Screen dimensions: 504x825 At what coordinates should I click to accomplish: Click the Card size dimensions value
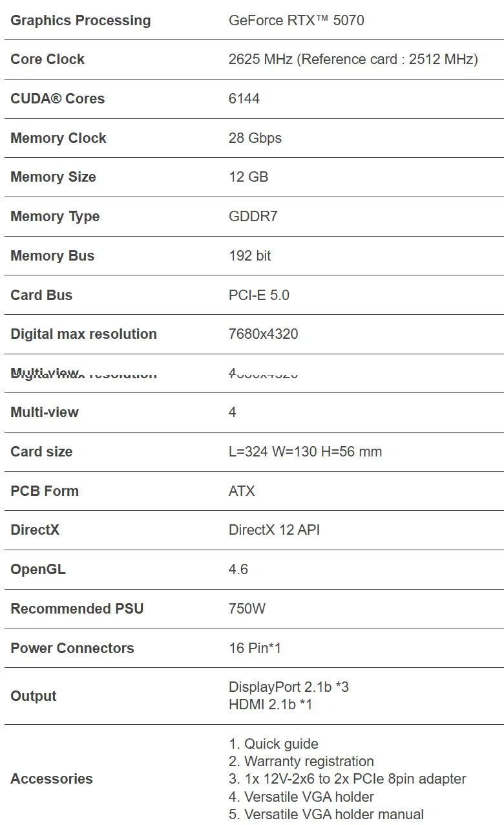pyautogui.click(x=305, y=451)
